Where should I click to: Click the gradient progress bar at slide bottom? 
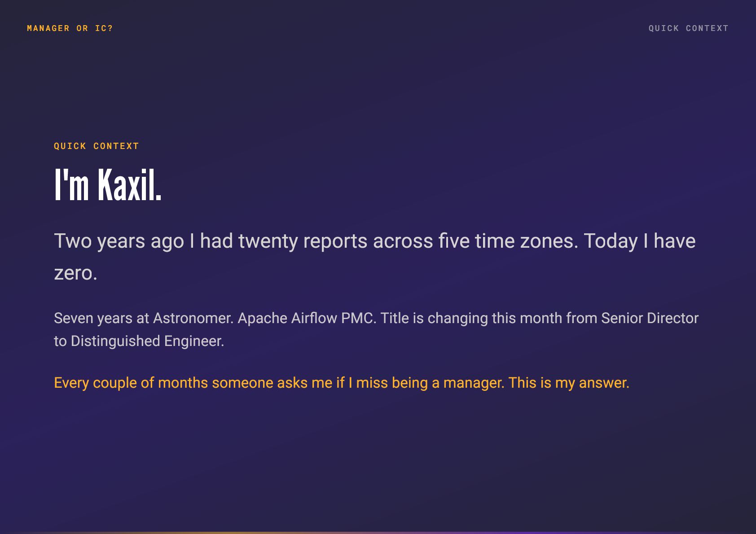[x=378, y=533]
